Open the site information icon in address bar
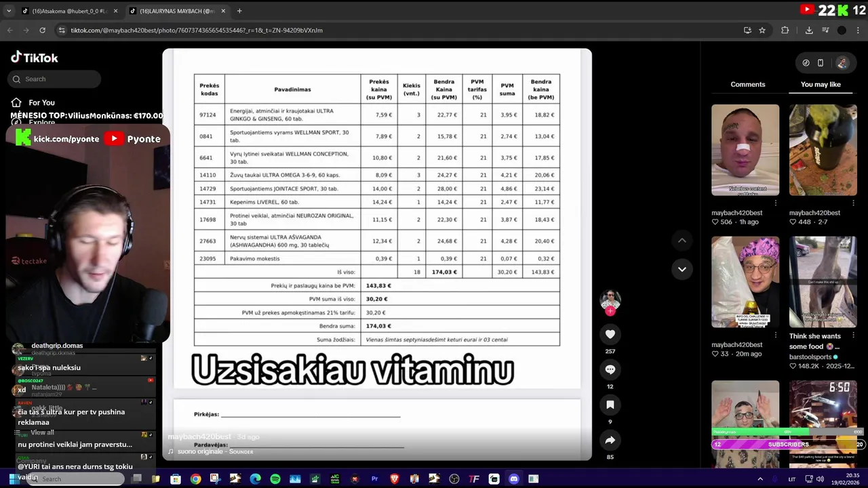The height and width of the screenshot is (488, 868). pyautogui.click(x=62, y=30)
